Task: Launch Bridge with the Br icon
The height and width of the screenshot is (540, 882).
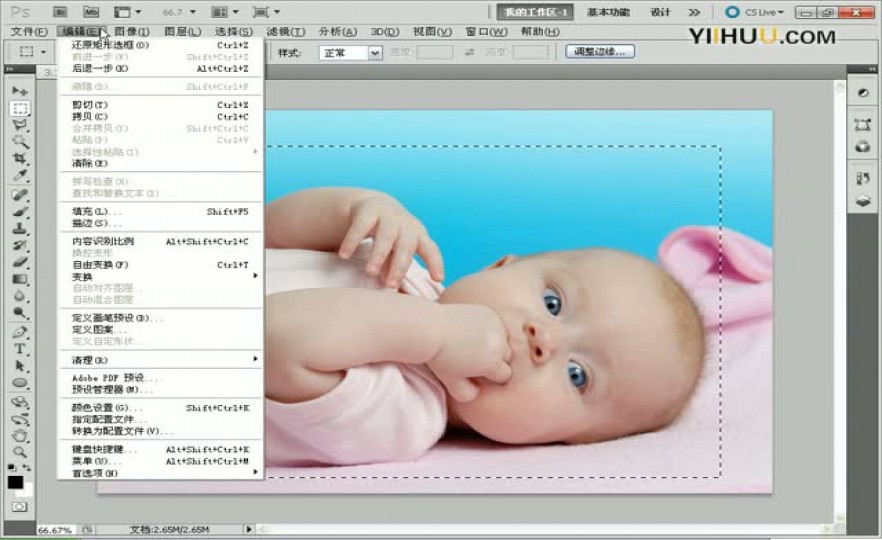Action: point(60,12)
